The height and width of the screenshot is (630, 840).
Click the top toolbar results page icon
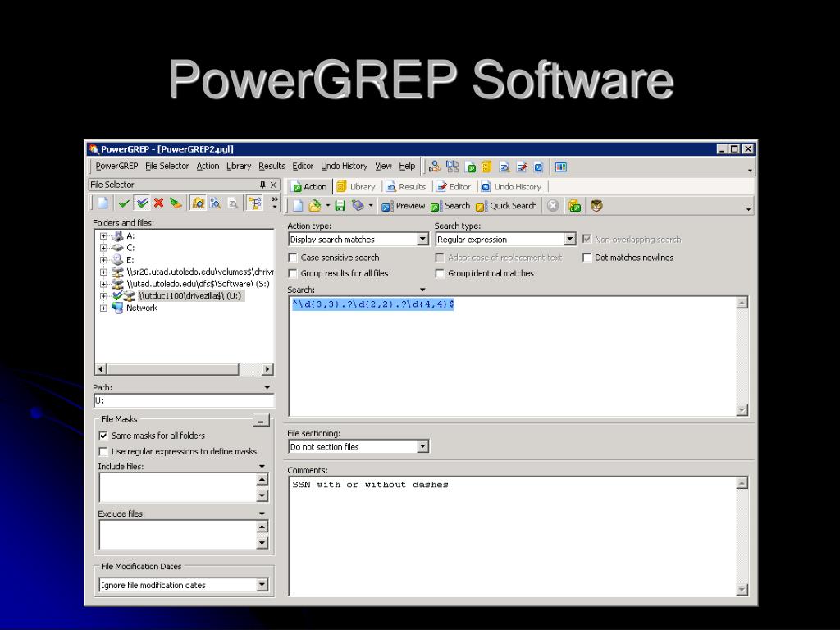(504, 167)
